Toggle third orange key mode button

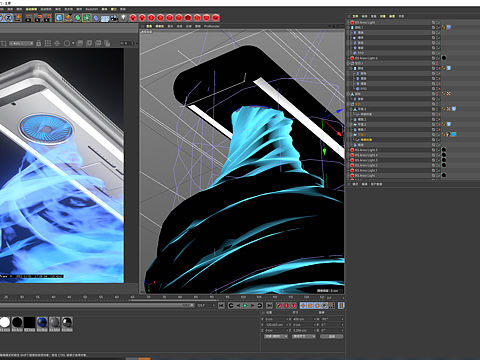coord(317,305)
